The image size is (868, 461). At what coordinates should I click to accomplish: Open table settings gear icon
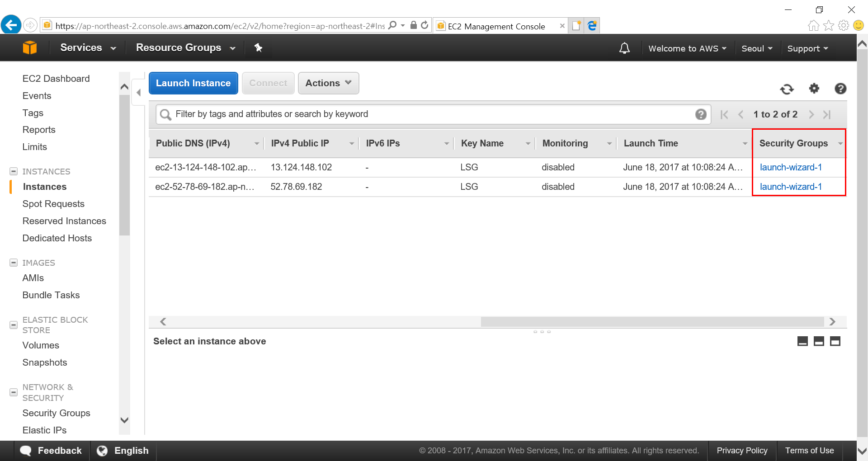pyautogui.click(x=814, y=88)
